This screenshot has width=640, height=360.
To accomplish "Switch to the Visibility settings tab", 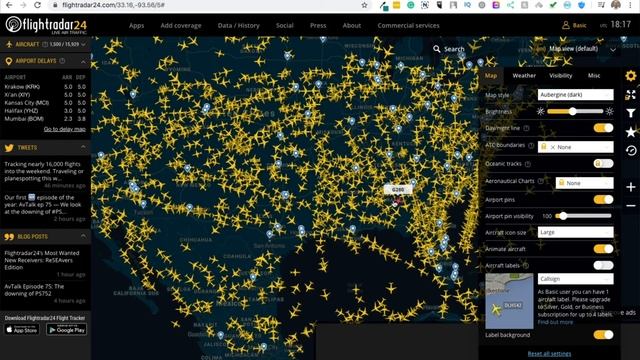I will 560,76.
